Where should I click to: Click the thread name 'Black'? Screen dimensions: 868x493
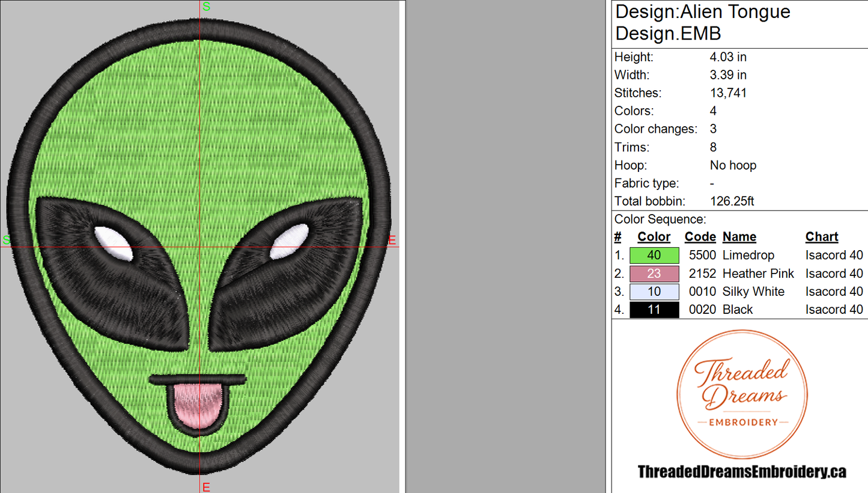[x=738, y=310]
